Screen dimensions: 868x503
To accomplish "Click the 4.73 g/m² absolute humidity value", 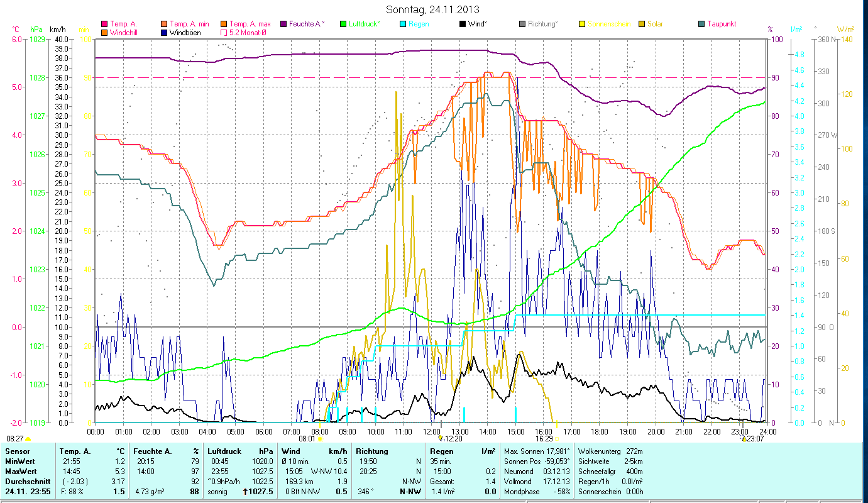I will click(151, 492).
